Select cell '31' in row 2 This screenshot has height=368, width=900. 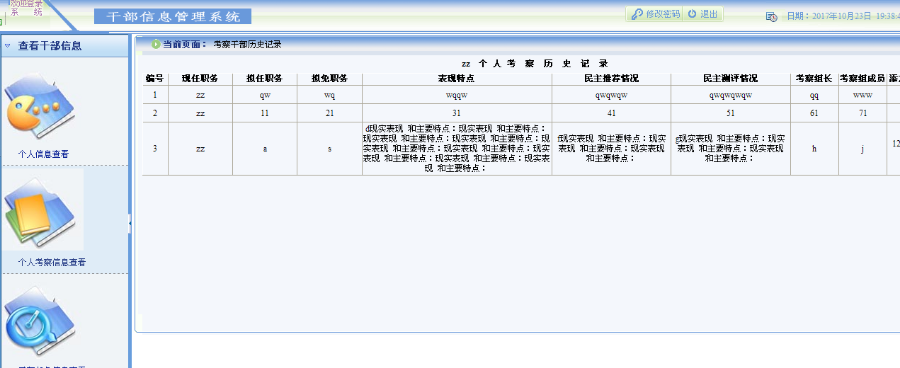click(457, 113)
